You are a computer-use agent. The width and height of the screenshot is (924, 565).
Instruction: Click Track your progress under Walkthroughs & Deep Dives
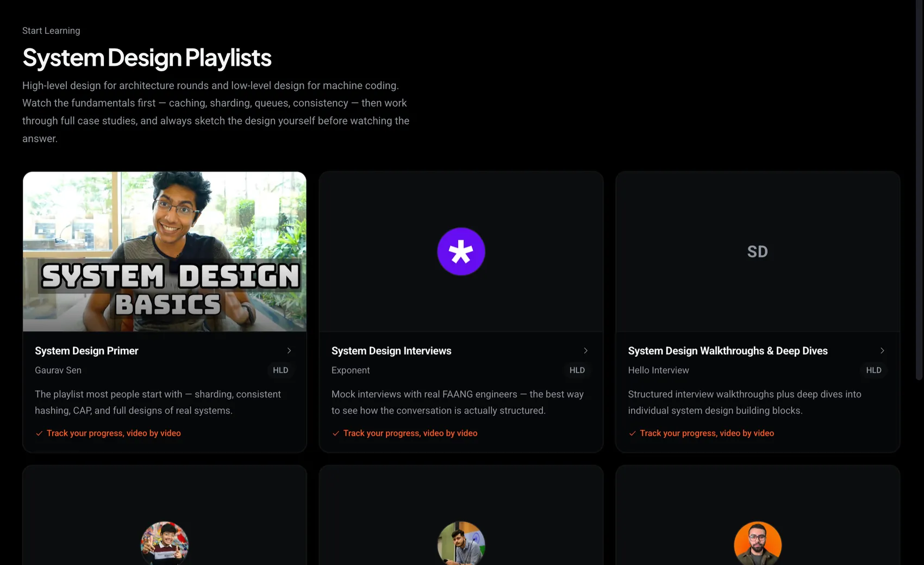click(x=707, y=433)
